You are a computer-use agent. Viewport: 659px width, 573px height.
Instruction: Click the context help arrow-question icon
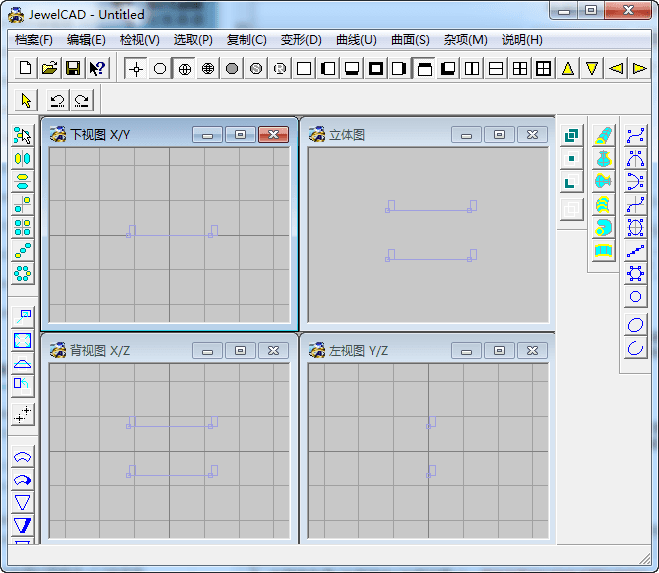(97, 68)
